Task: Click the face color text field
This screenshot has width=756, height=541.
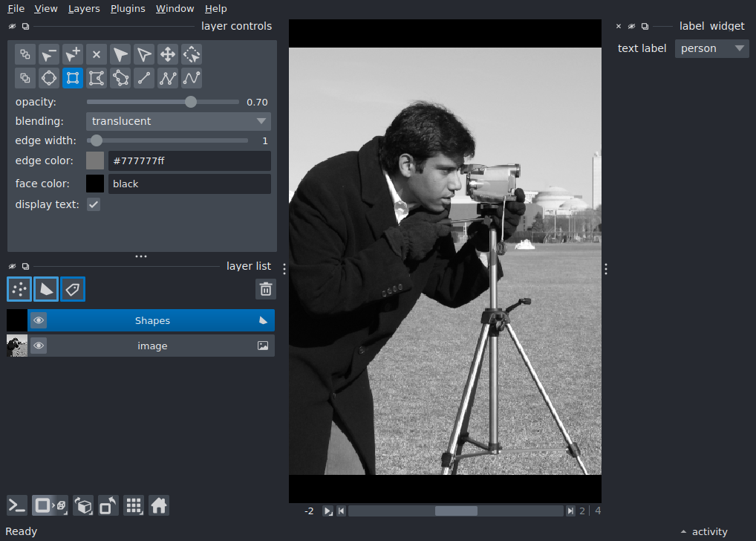Action: coord(189,184)
